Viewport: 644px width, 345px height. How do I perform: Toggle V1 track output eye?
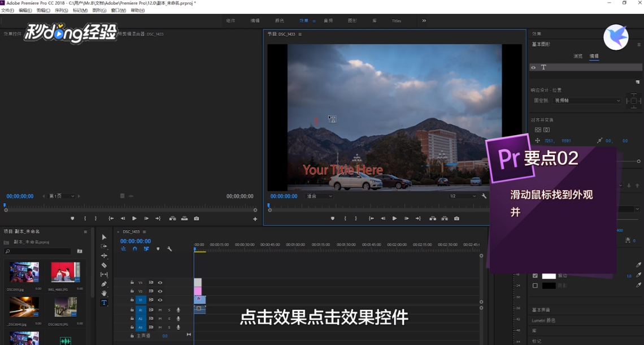[x=160, y=300]
